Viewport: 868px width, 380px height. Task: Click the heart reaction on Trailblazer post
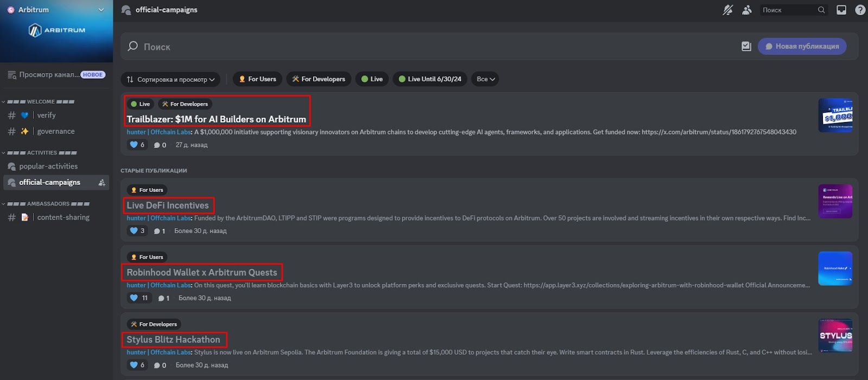coord(137,145)
